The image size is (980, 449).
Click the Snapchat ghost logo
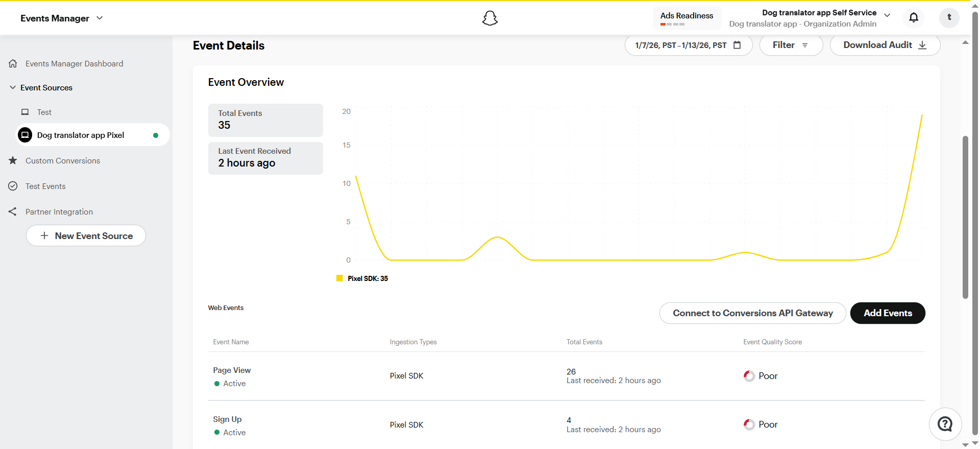tap(490, 18)
